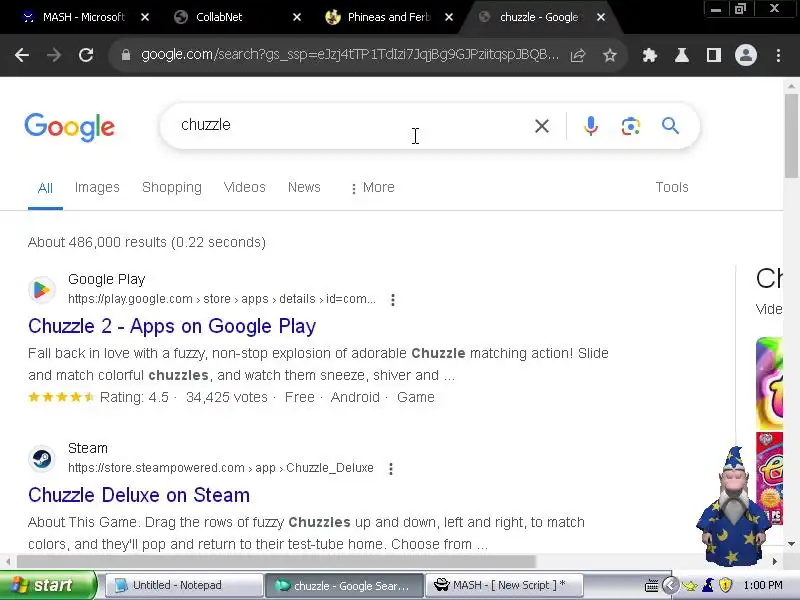Click the Steam site name
This screenshot has width=800, height=600.
pos(88,448)
